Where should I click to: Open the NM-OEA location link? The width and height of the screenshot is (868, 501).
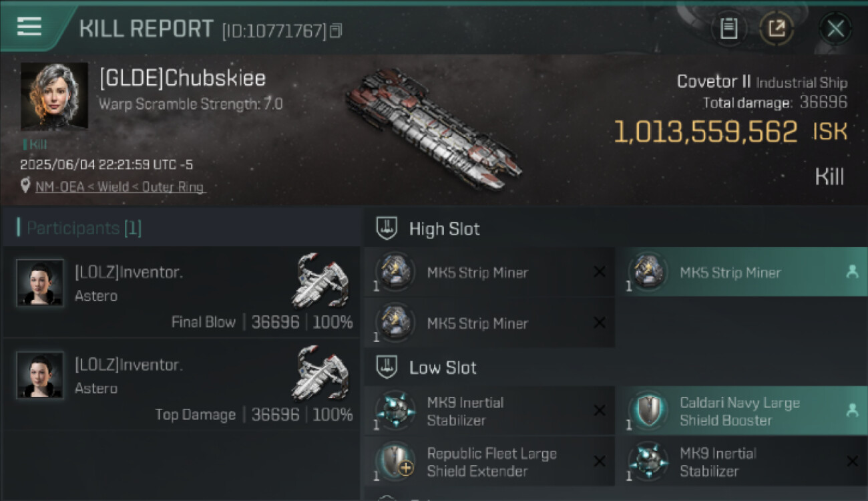(x=121, y=187)
